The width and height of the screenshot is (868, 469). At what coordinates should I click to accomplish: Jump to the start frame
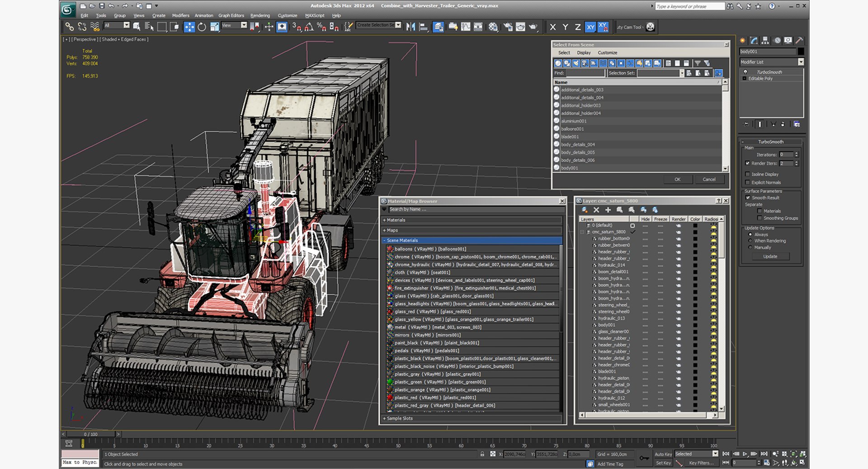pos(726,454)
